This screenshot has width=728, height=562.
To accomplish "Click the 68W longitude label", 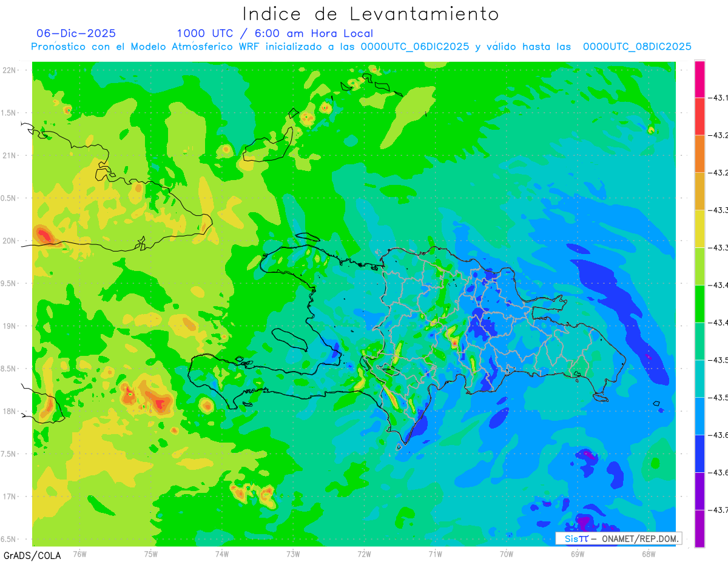I will click(x=649, y=554).
